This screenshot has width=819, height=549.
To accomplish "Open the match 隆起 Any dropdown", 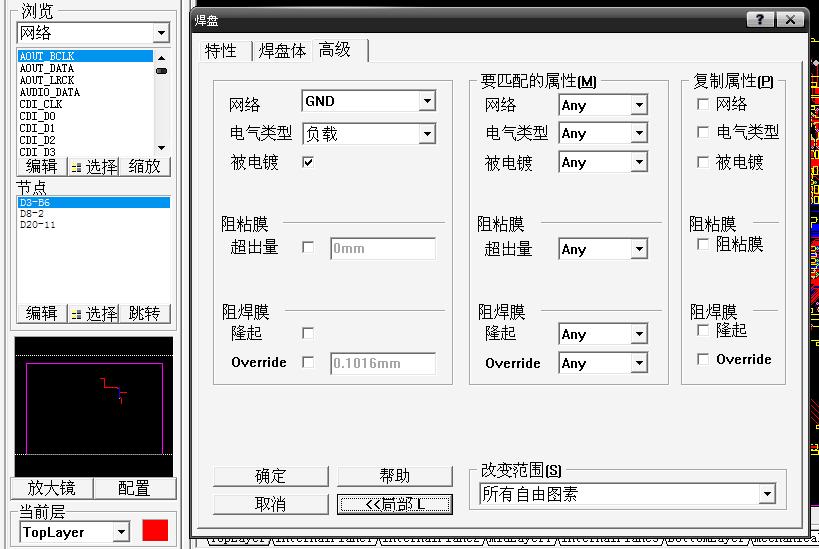I will (639, 334).
